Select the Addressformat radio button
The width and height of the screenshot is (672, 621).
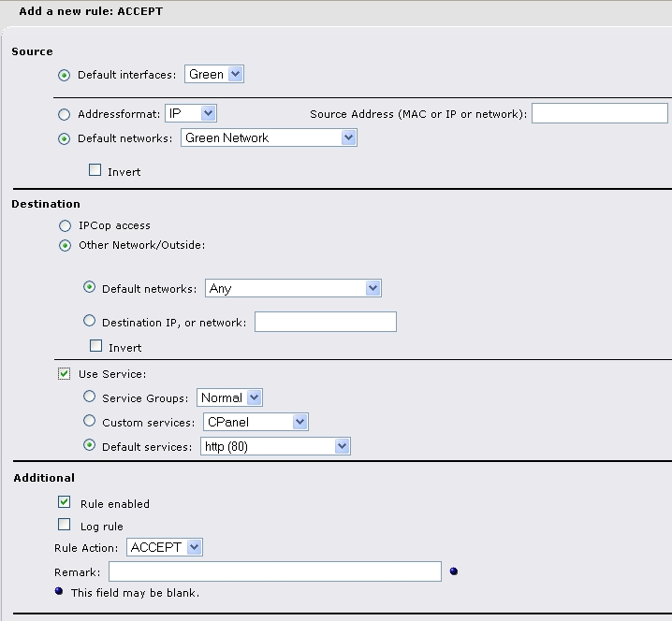point(64,114)
